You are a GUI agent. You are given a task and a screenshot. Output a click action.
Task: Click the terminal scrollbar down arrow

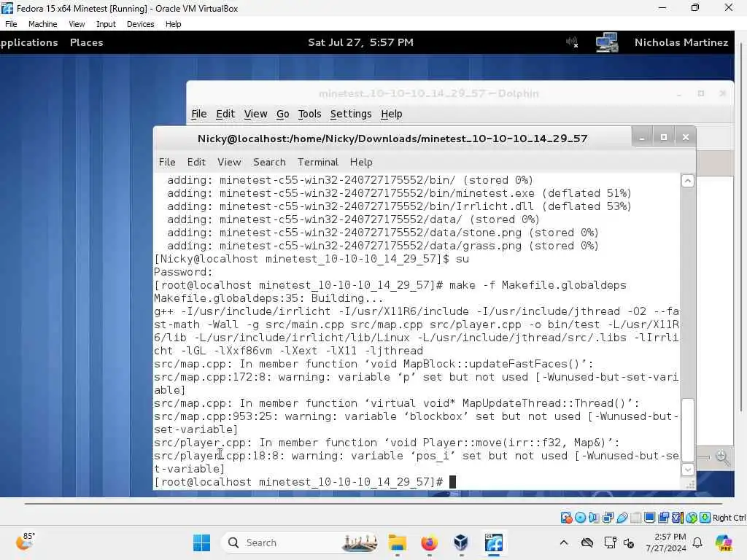(687, 470)
